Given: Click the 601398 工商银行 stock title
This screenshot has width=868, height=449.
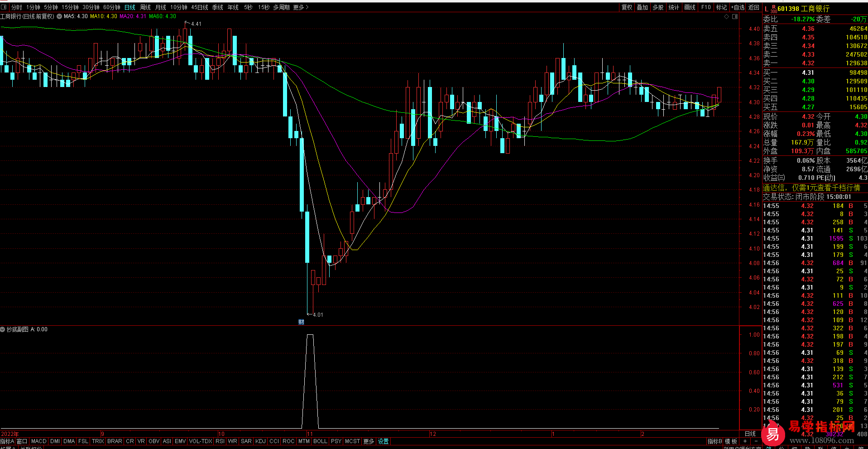Looking at the screenshot, I should pyautogui.click(x=804, y=9).
